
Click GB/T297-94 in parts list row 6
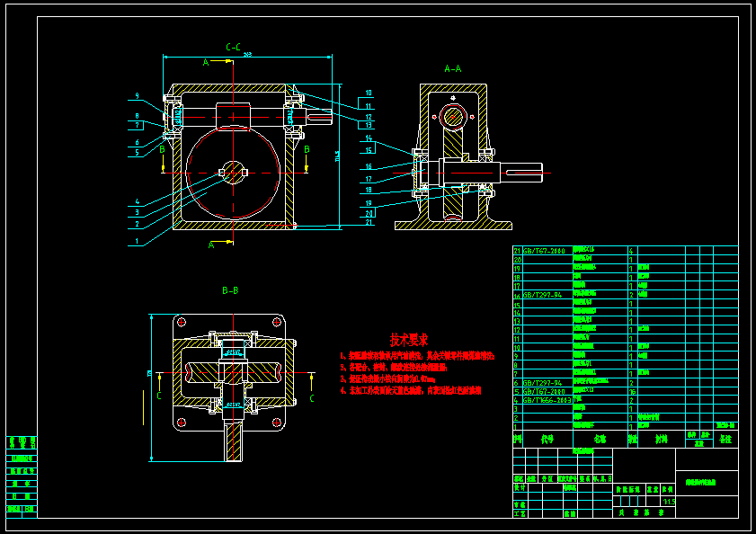(542, 383)
